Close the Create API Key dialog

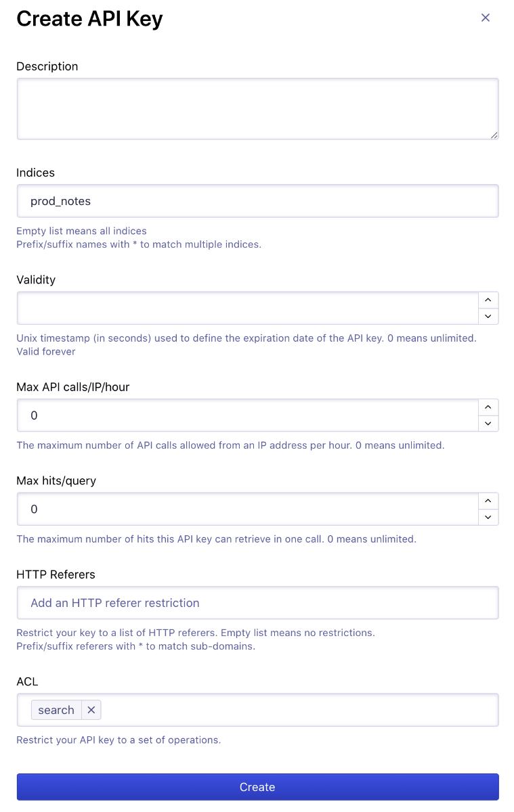485,18
